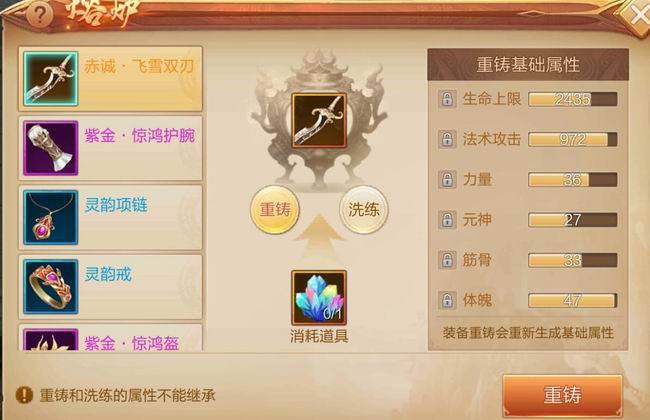The width and height of the screenshot is (650, 420).
Task: Toggle the lock beside 元神
Action: 447,219
